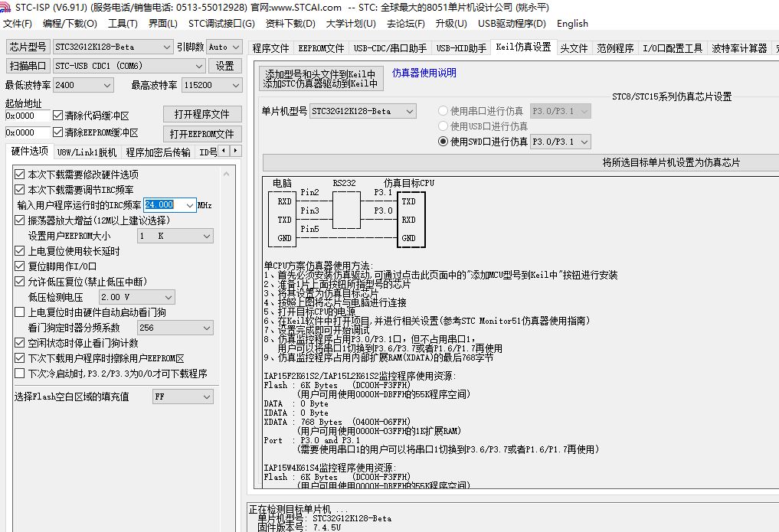Switch to the 头文件 tab
The width and height of the screenshot is (779, 532).
tap(574, 48)
